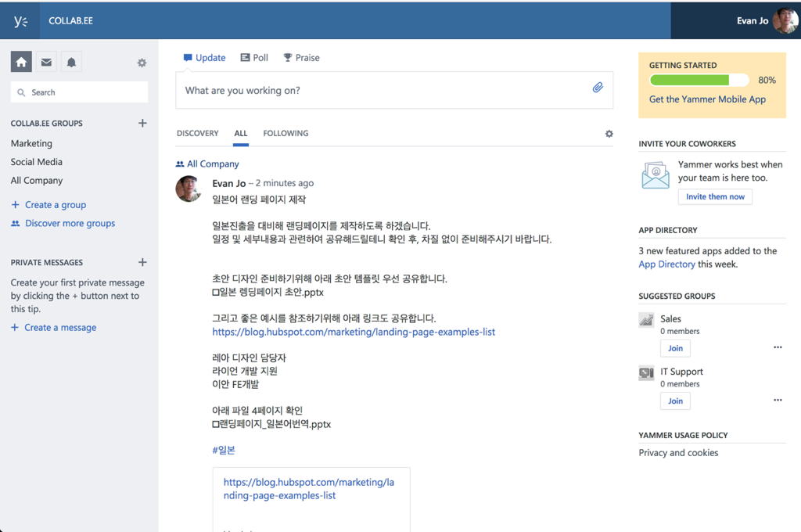The width and height of the screenshot is (801, 532).
Task: Open the notifications bell icon
Action: (x=71, y=63)
